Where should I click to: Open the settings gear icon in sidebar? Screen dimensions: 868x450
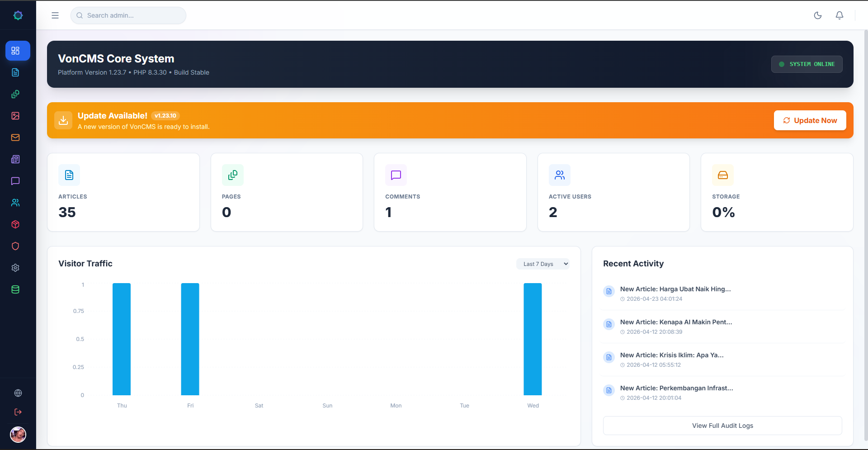point(15,268)
